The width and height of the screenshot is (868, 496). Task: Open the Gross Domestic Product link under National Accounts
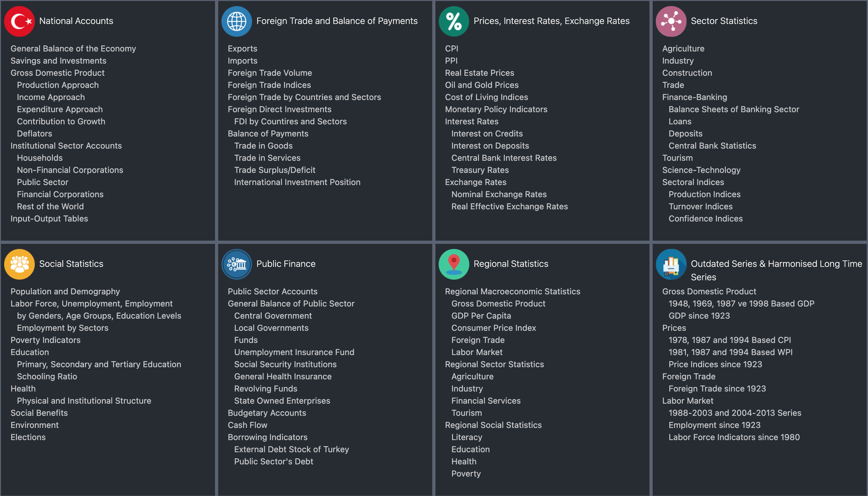(58, 73)
